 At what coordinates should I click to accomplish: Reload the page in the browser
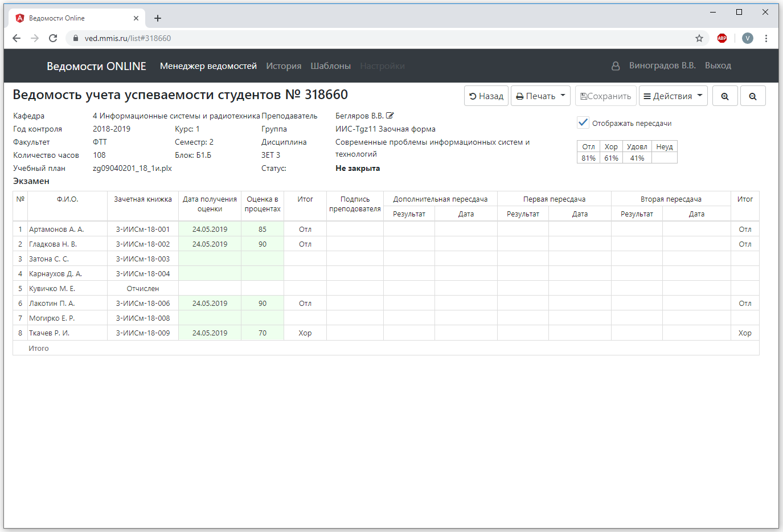pyautogui.click(x=53, y=38)
